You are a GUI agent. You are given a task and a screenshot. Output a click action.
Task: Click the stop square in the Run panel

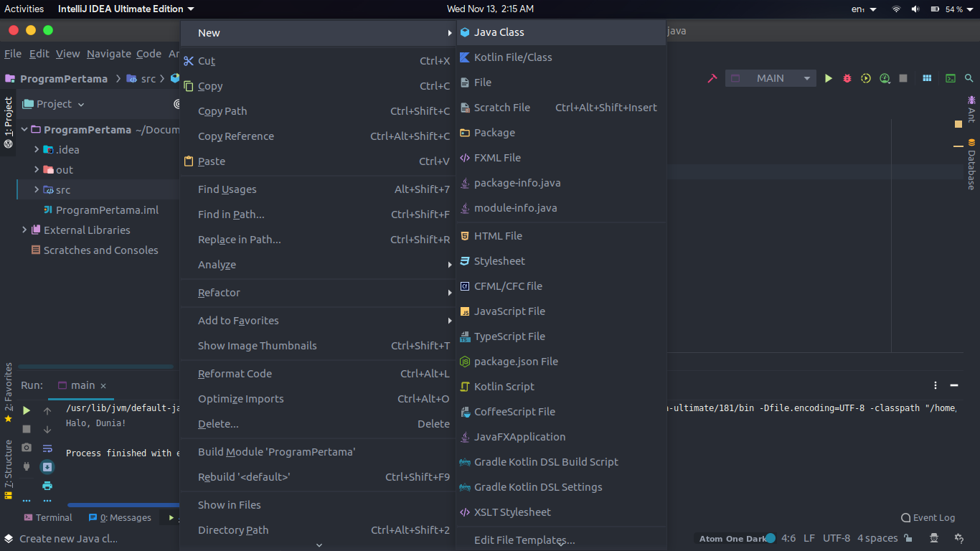pyautogui.click(x=27, y=429)
